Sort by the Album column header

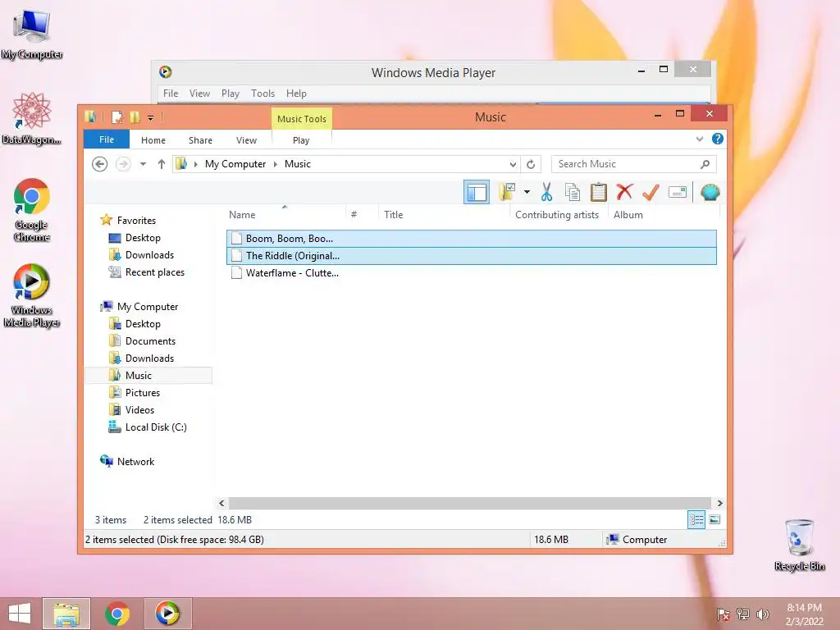tap(628, 214)
